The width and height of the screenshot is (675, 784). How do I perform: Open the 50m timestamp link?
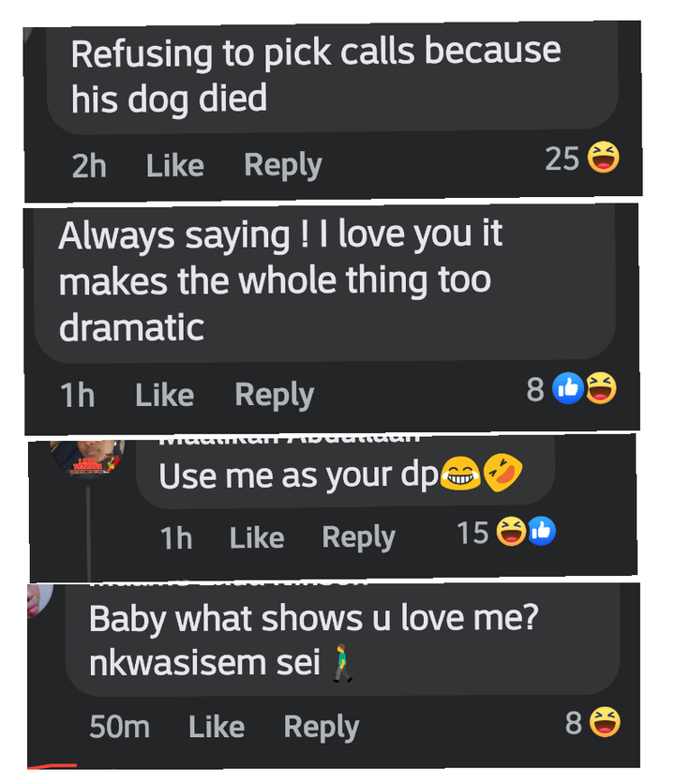click(119, 727)
